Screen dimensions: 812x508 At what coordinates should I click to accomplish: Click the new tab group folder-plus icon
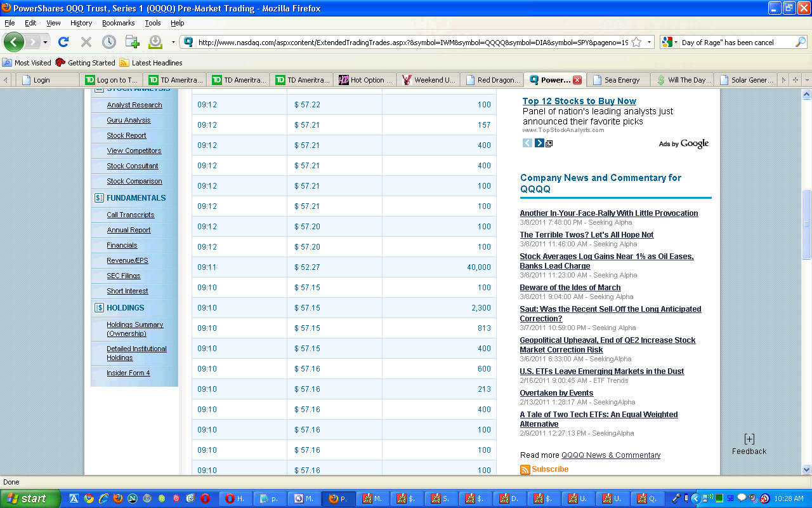132,42
